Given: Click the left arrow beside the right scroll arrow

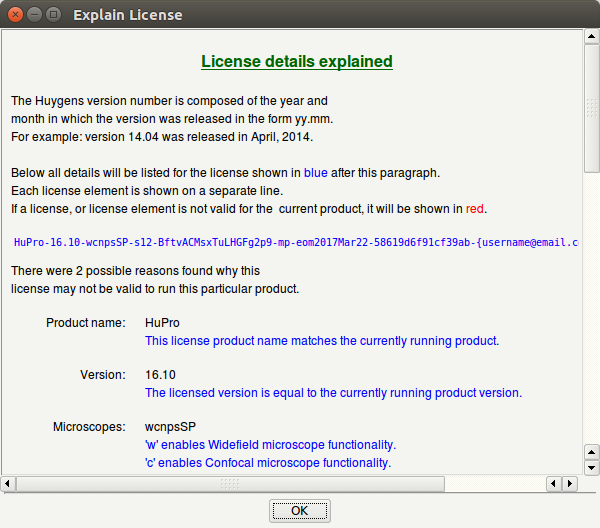Looking at the screenshot, I should coord(552,484).
